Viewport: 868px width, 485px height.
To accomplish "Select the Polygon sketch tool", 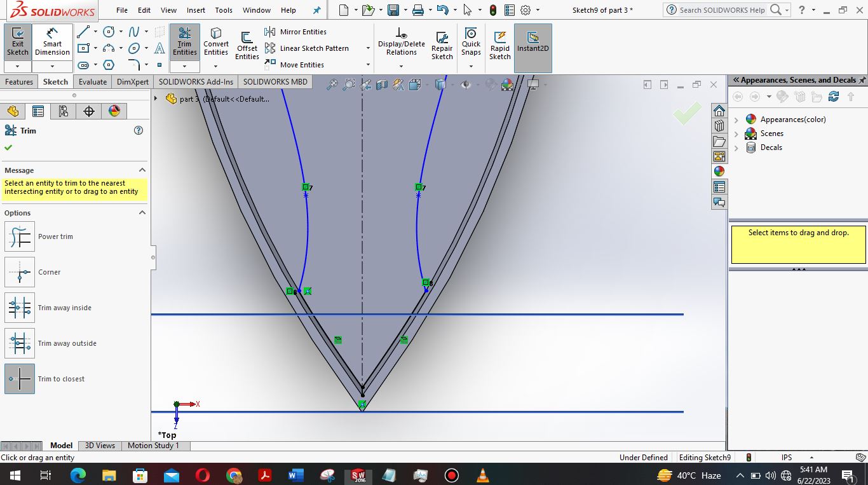I will pos(109,65).
